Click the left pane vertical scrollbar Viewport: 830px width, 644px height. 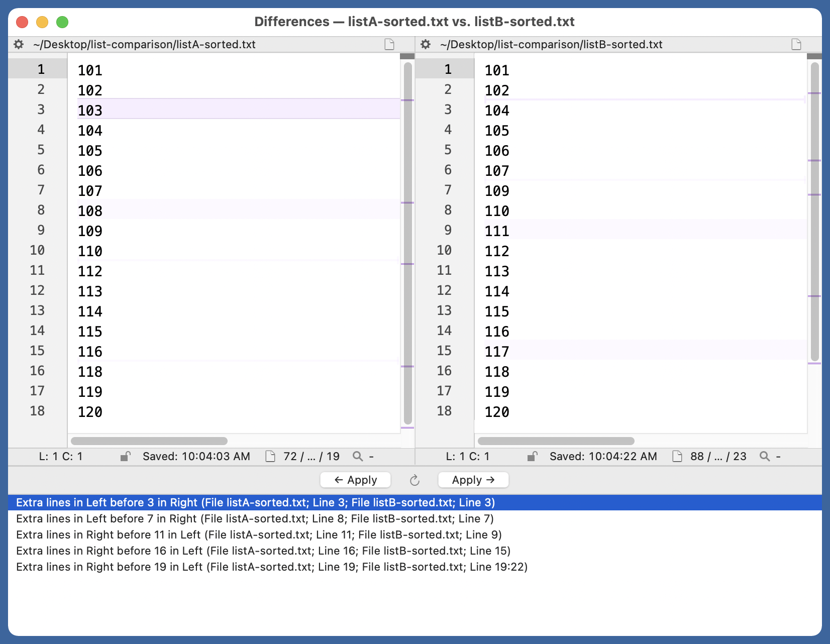tap(408, 243)
